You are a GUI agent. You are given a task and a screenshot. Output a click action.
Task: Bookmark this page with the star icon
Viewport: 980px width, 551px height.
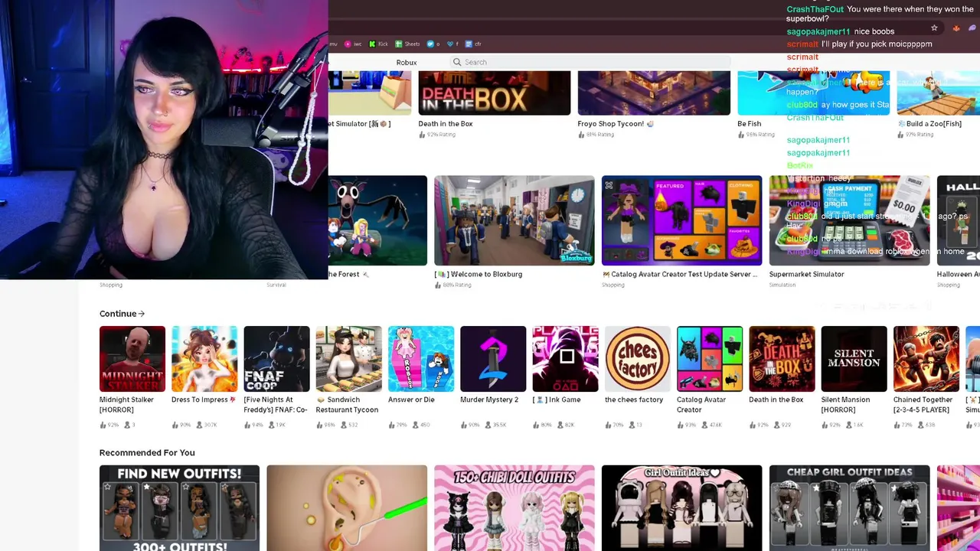pyautogui.click(x=934, y=28)
